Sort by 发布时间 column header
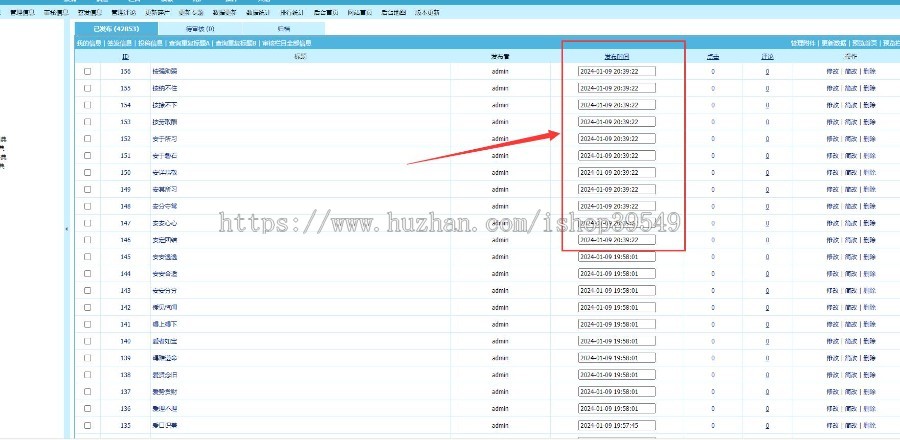Screen dimensions: 900x440 (x=616, y=56)
